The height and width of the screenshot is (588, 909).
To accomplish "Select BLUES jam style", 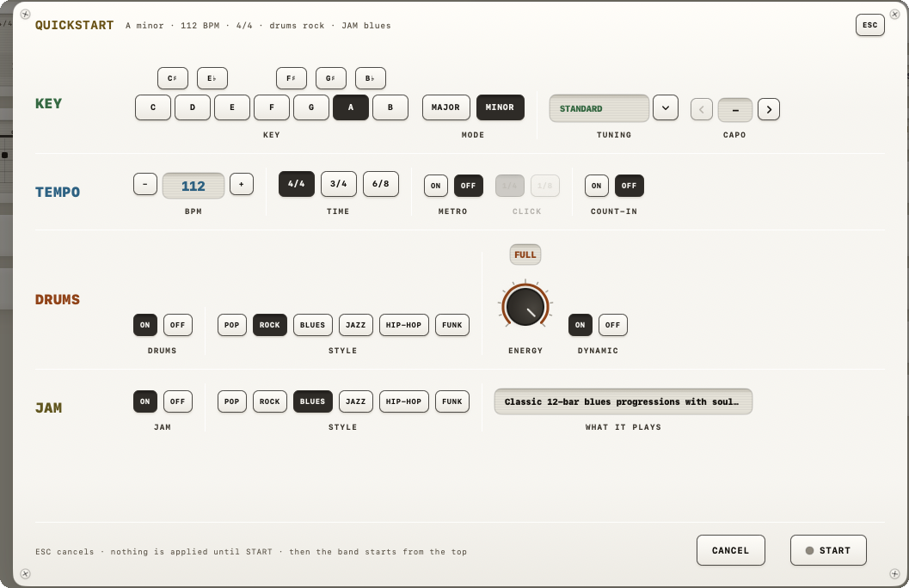I will click(x=312, y=401).
